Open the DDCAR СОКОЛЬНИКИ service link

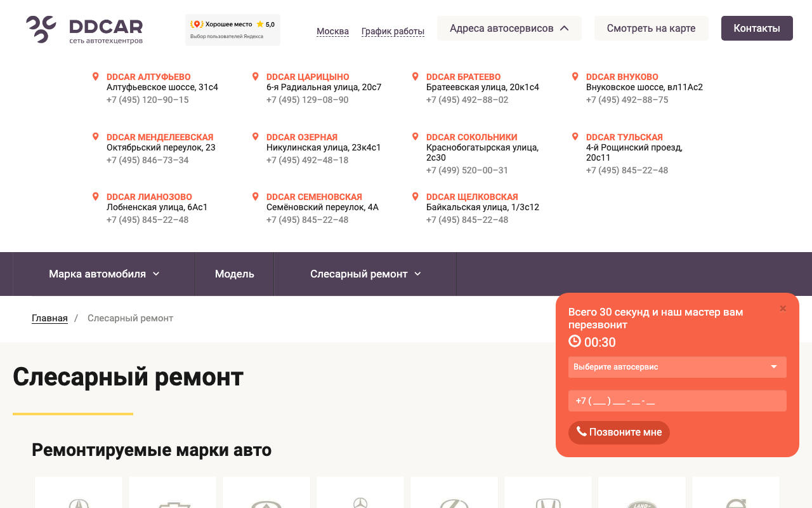tap(472, 137)
